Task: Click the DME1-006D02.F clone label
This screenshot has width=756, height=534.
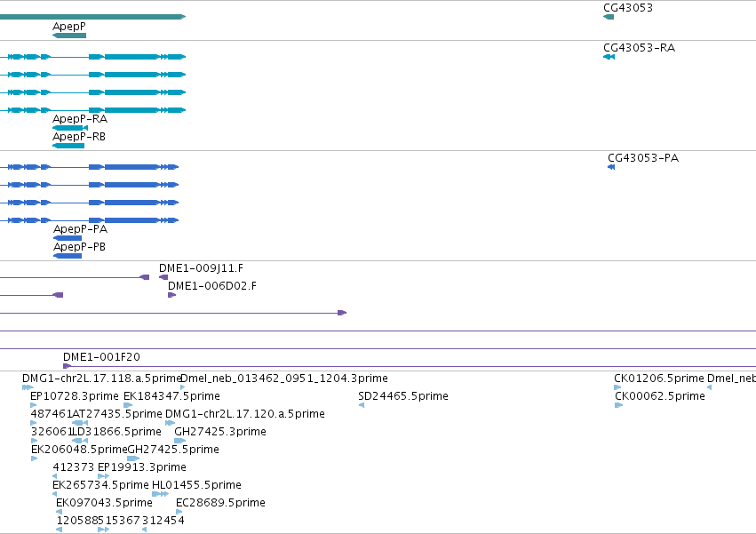Action: (x=212, y=286)
